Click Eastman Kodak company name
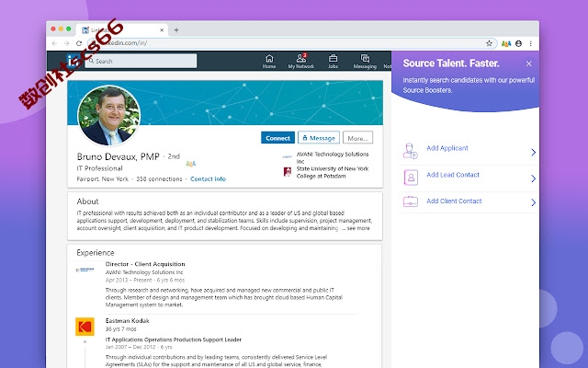Image resolution: width=588 pixels, height=368 pixels. click(x=127, y=321)
